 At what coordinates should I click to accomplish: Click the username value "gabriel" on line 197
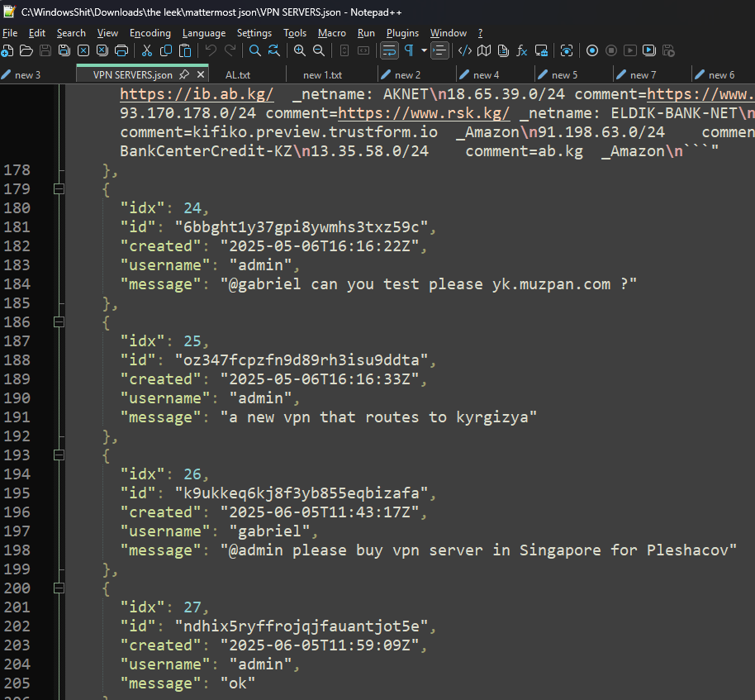(269, 531)
